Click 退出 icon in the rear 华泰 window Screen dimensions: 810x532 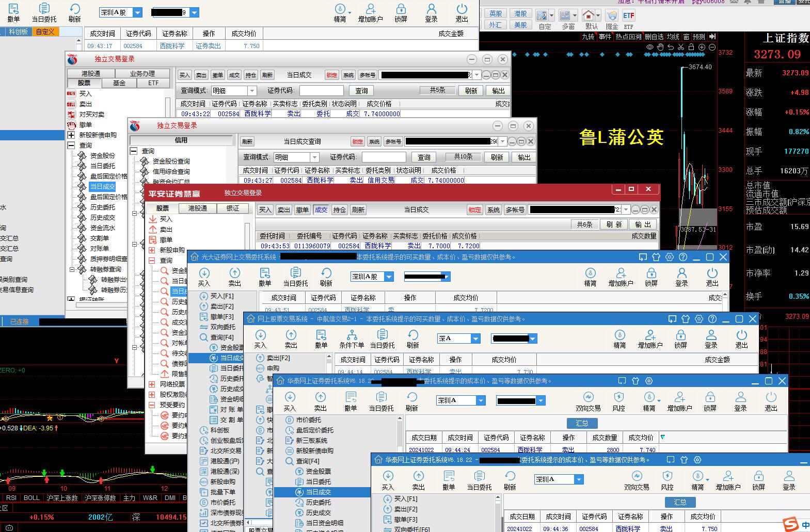771,401
